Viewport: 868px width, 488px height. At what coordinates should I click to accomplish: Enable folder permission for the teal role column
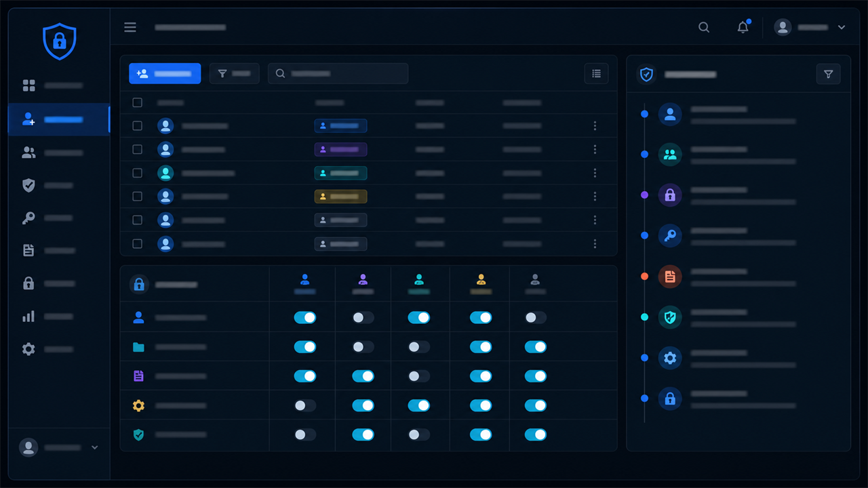coord(418,346)
